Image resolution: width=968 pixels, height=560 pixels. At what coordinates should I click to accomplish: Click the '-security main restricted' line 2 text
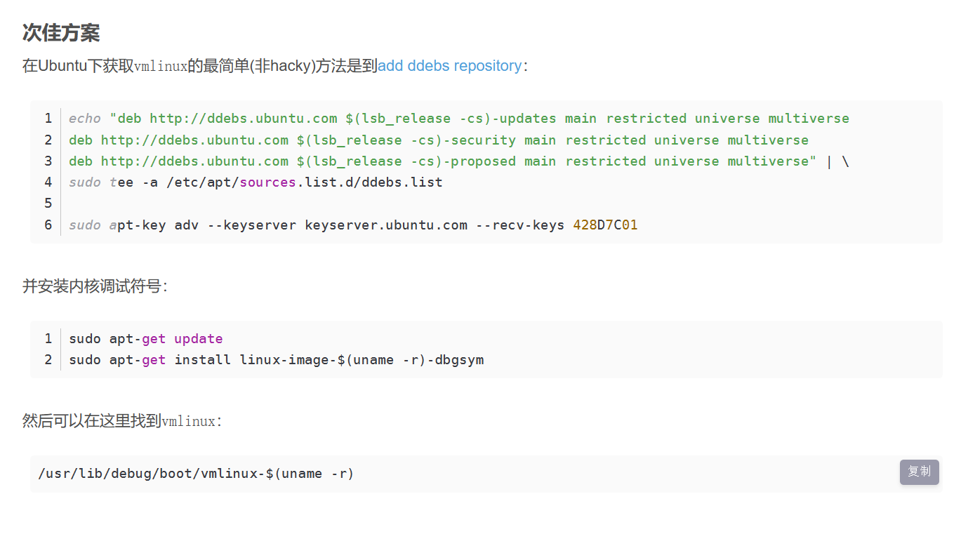[545, 140]
